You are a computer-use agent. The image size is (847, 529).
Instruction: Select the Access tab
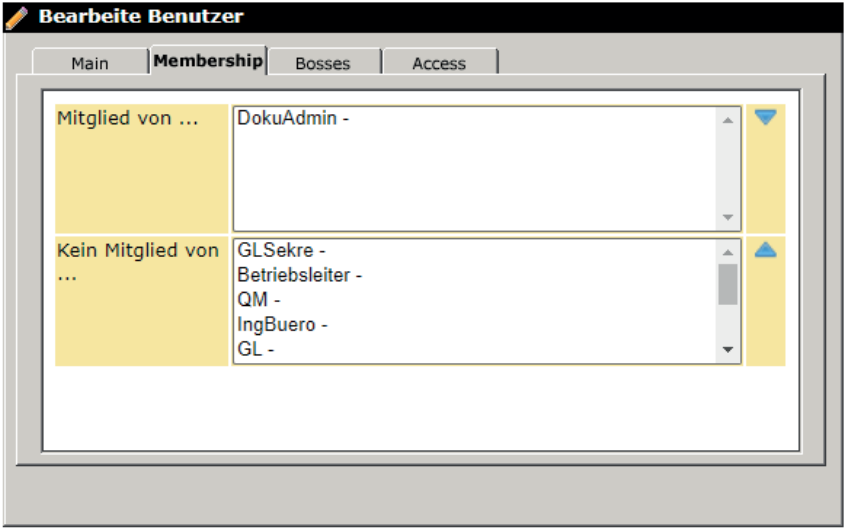439,63
